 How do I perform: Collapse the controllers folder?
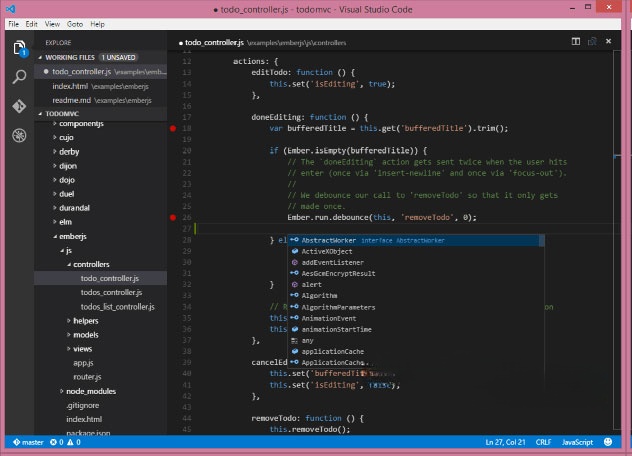pos(69,264)
